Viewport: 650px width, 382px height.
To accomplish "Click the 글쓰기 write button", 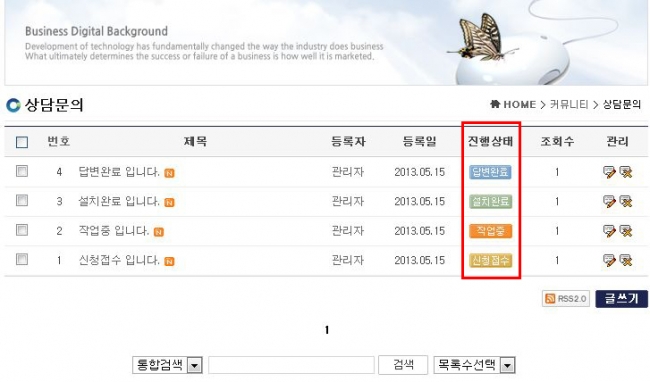I will click(x=621, y=299).
